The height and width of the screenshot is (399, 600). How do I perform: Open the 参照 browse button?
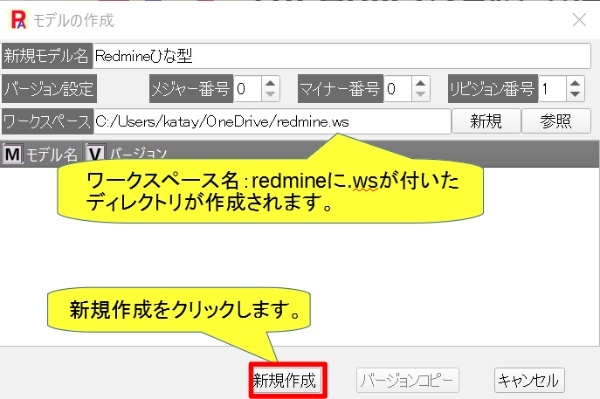pos(556,121)
